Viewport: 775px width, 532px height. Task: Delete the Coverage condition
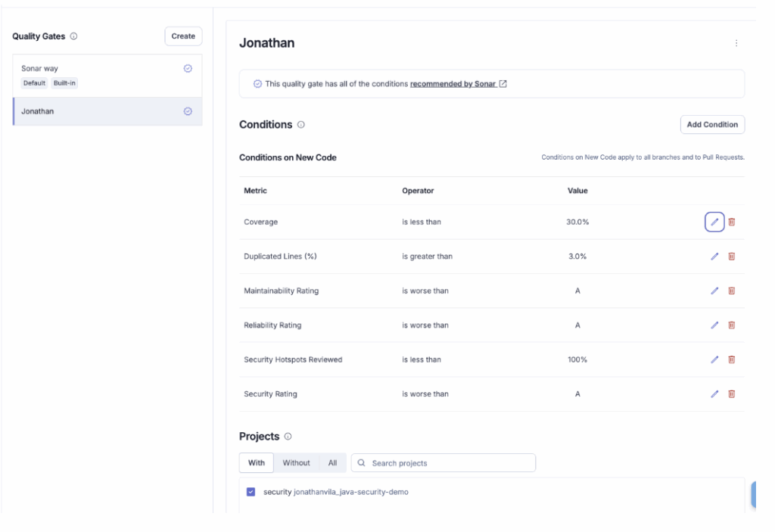click(x=732, y=222)
